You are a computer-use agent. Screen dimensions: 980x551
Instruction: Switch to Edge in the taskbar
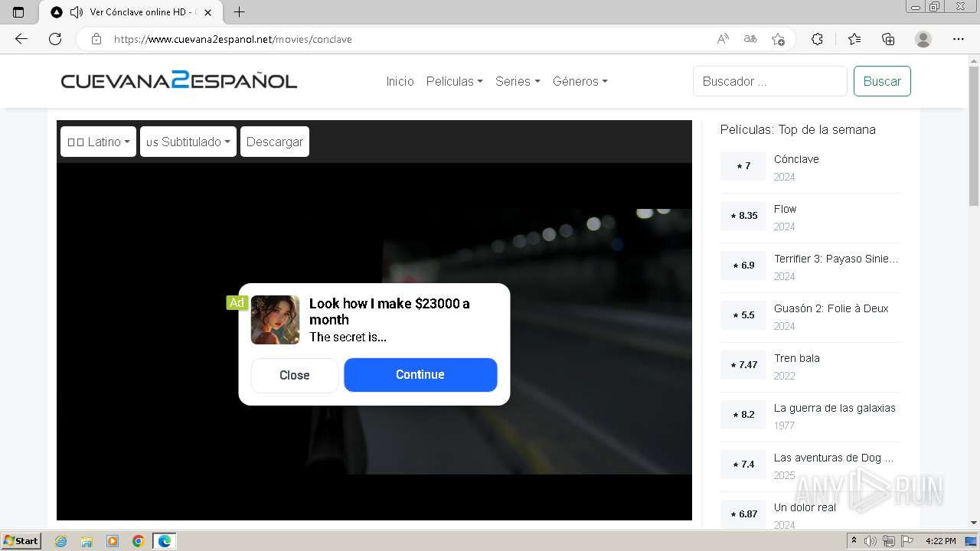pos(165,541)
